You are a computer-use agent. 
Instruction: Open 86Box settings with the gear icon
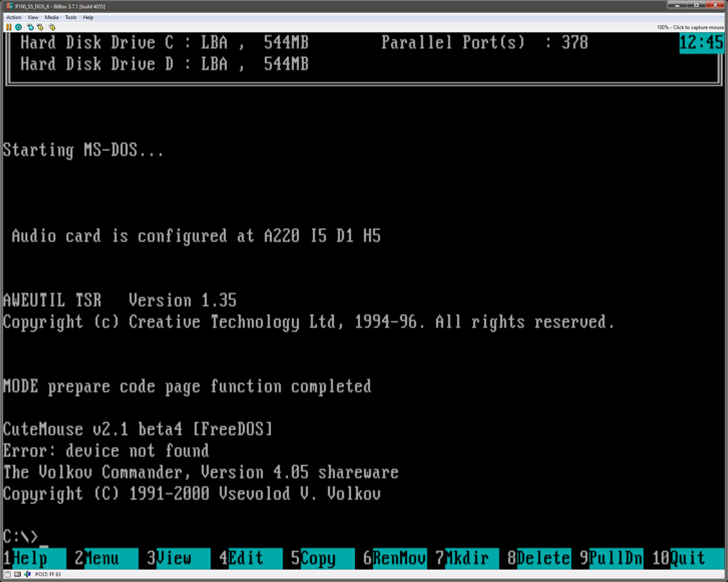(52, 27)
